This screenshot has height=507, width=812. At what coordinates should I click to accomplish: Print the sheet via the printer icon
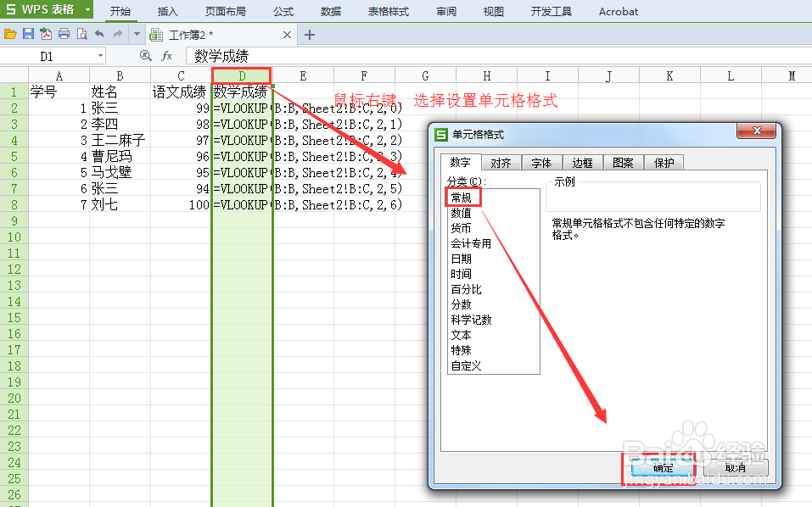(64, 33)
